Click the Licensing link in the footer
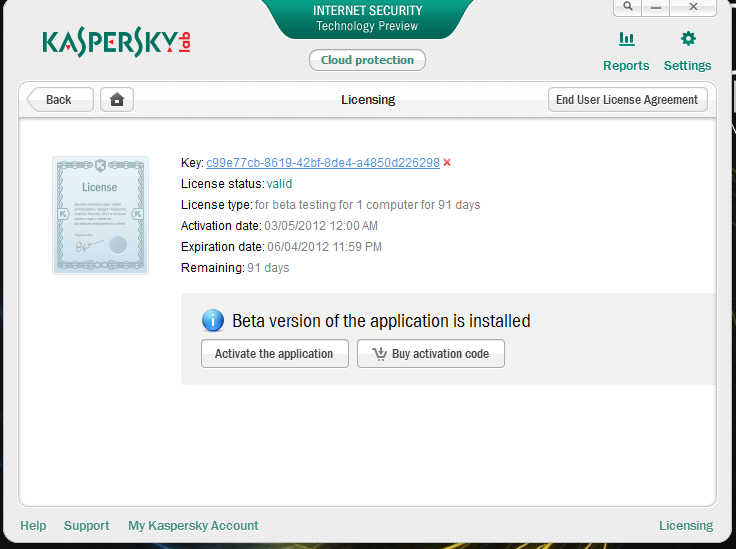 (x=686, y=526)
